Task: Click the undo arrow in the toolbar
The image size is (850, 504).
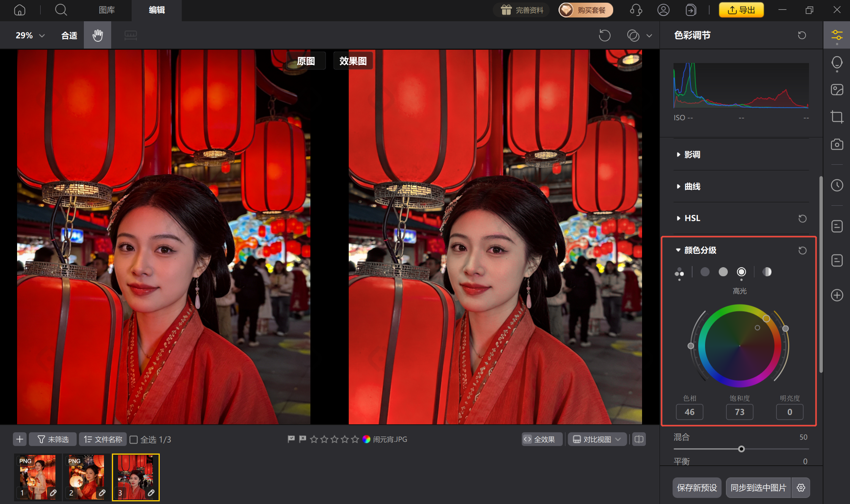Action: click(x=604, y=35)
